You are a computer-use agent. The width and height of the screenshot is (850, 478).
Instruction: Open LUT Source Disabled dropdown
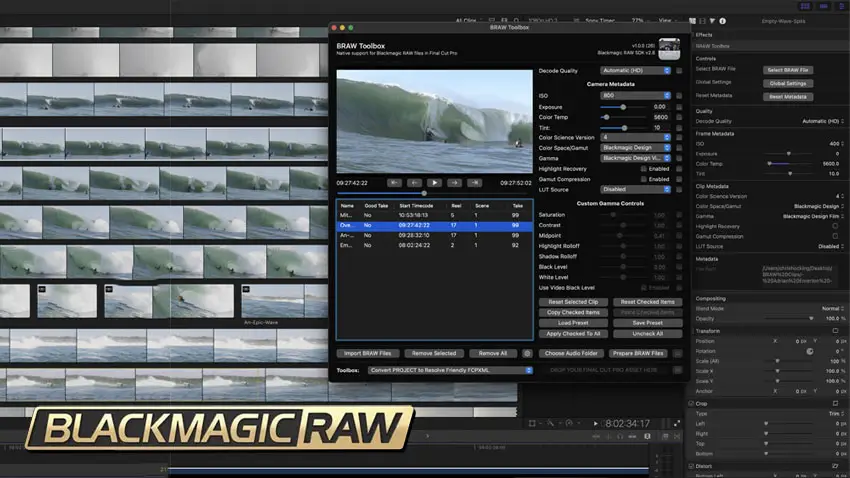point(635,190)
